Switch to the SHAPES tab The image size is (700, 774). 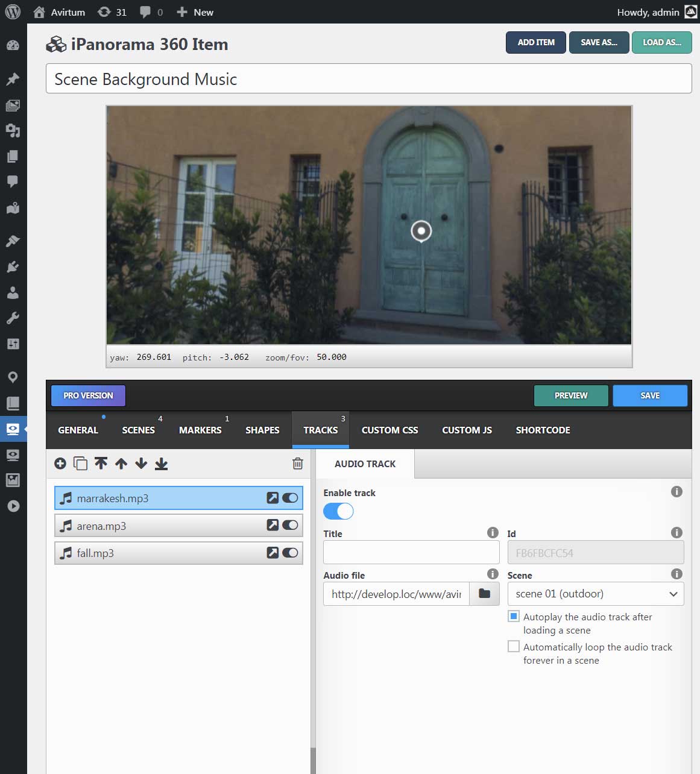point(262,430)
